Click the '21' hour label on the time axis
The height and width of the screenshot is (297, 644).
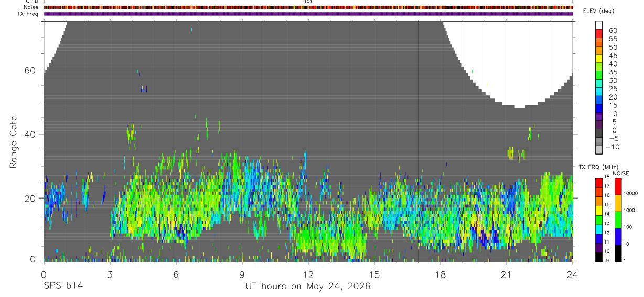[x=506, y=274]
